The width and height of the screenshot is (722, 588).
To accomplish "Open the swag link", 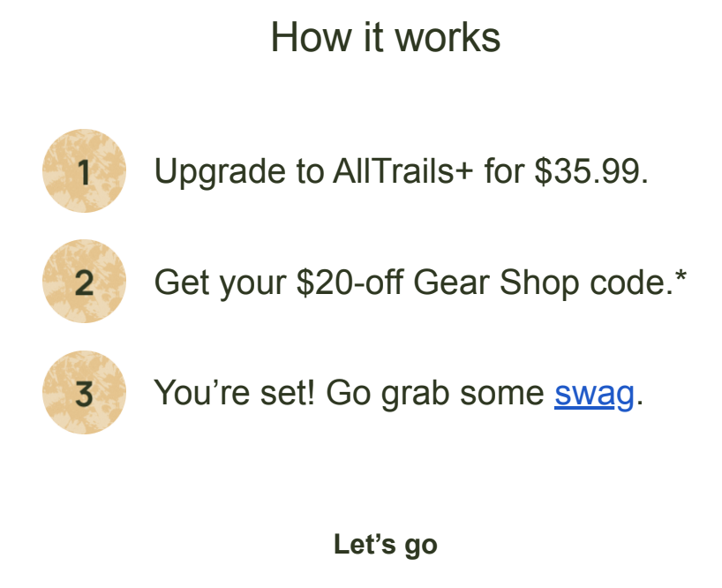I will pos(594,394).
